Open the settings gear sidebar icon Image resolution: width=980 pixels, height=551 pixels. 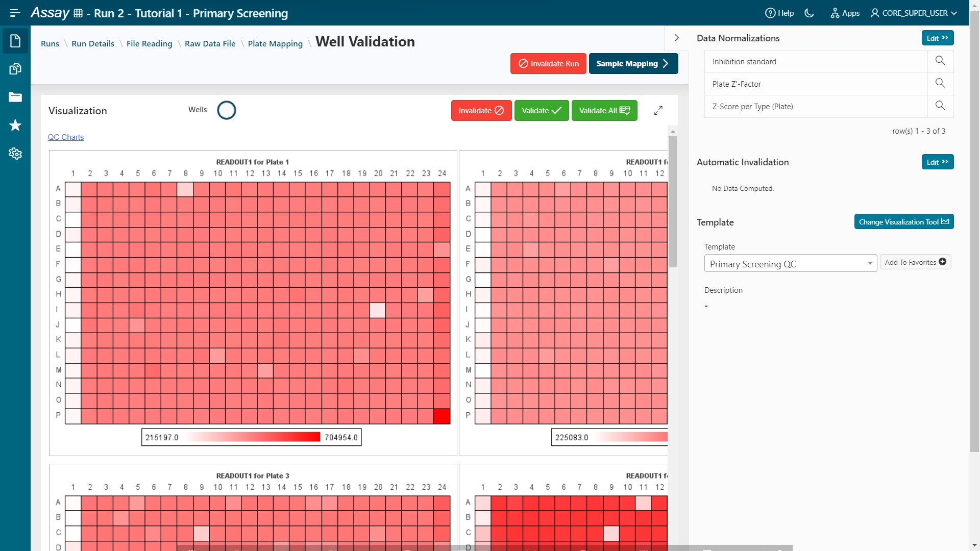15,153
